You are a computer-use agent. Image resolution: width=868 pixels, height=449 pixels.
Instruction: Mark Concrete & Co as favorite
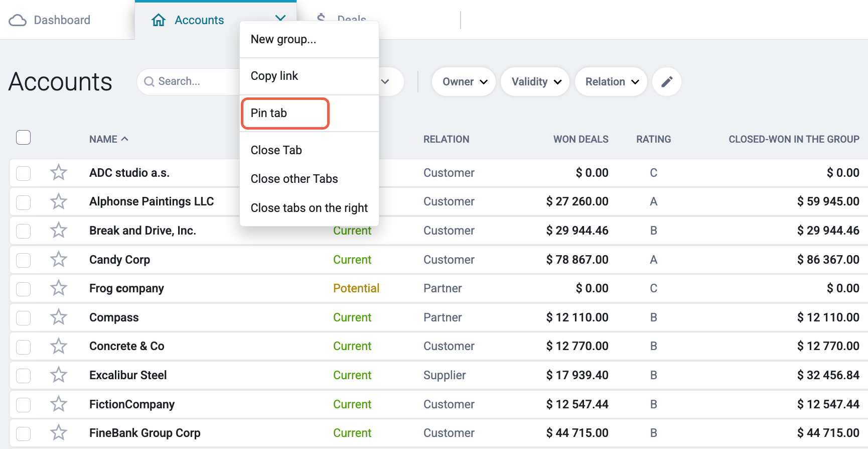[59, 346]
